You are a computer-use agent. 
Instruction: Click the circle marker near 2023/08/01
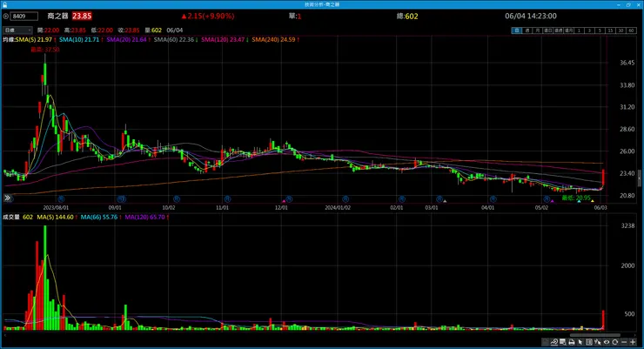[x=61, y=198]
